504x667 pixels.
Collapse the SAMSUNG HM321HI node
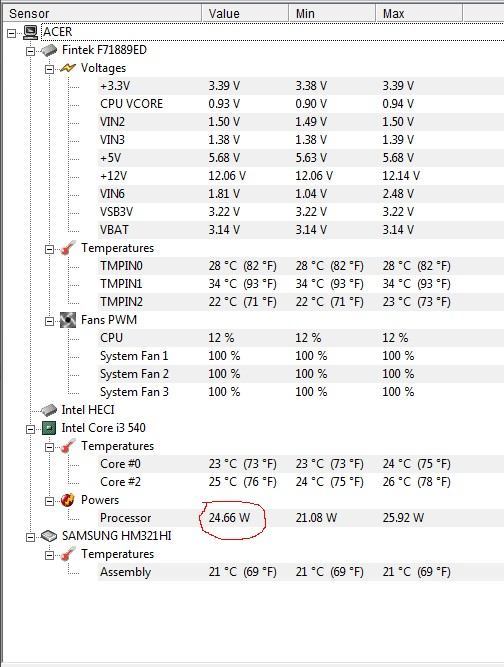(x=31, y=537)
